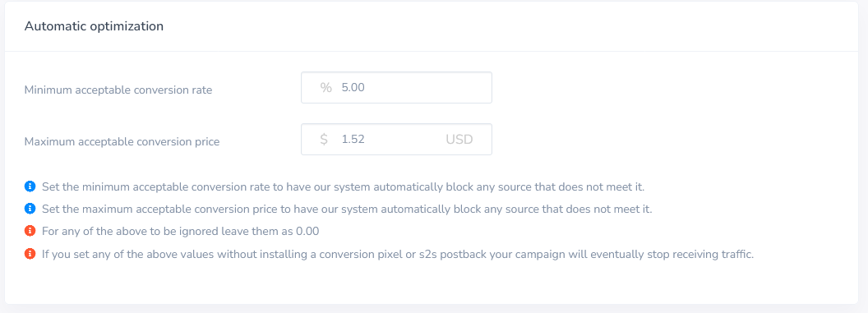Click the tip about setting minimum conversion rate
This screenshot has width=868, height=313.
(x=344, y=187)
